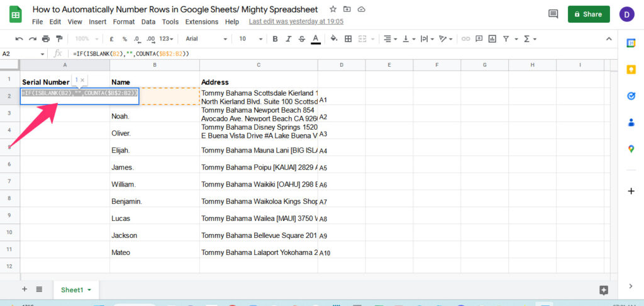Select the cell containing 'William.'
Viewport: 644px width, 306px height.
click(155, 181)
